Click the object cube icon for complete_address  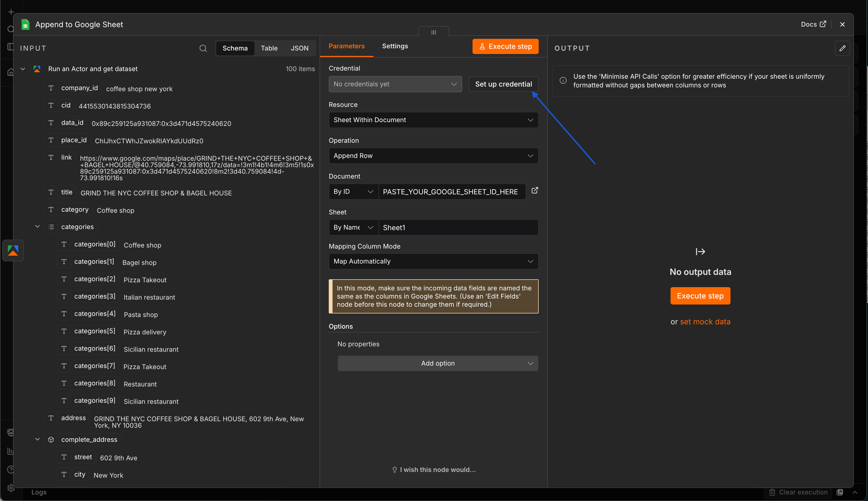point(51,439)
